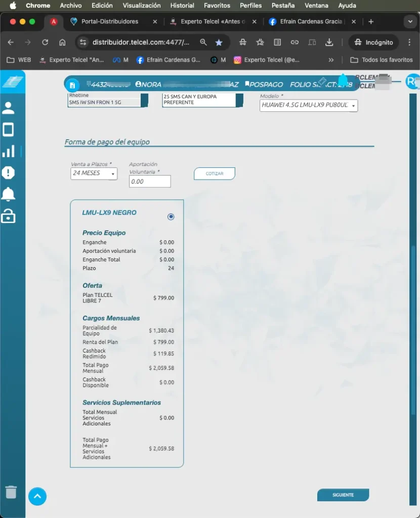Open the Experto Telcel Instagram bookmark
Image resolution: width=420 pixels, height=518 pixels.
(267, 60)
